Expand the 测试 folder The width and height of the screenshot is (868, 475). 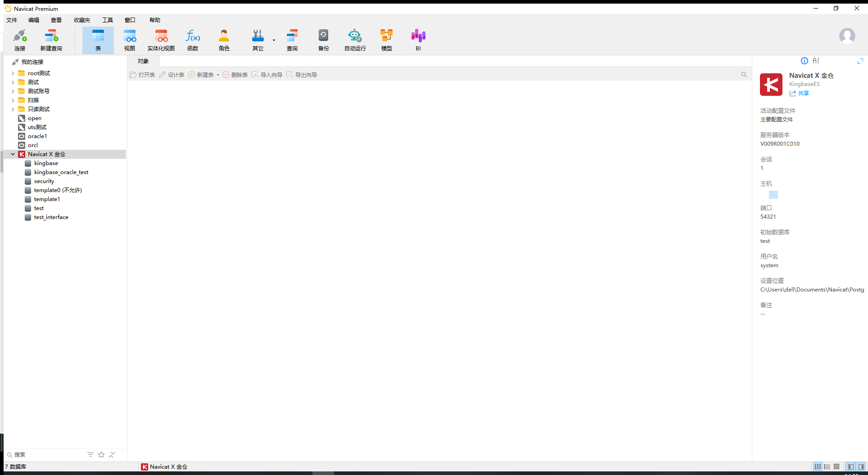(13, 82)
